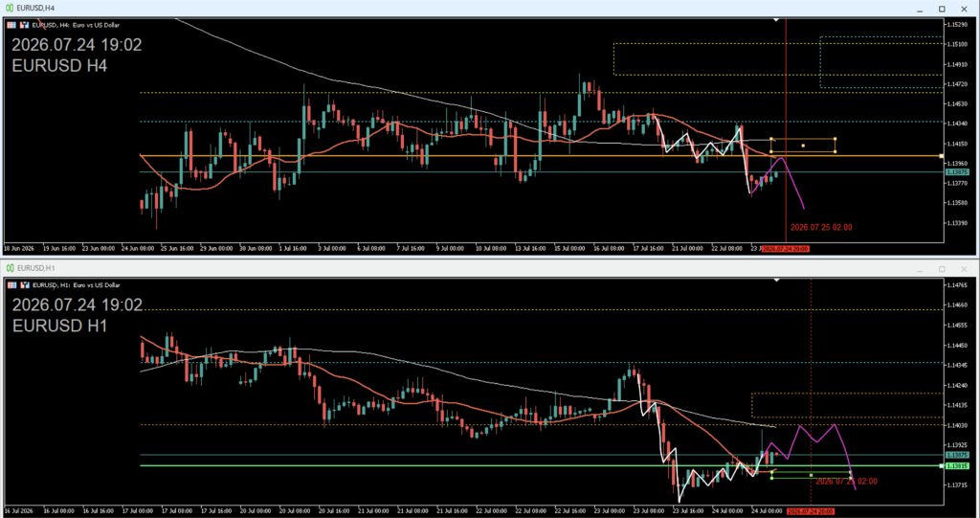The width and height of the screenshot is (980, 518).
Task: Click the 1.13815 price tag in H1 chart
Action: pos(957,465)
